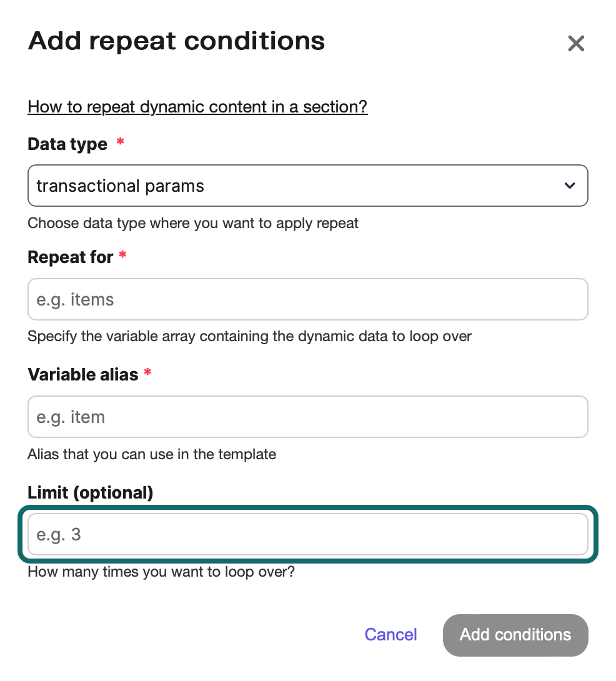Click the red asterisk beside Data type
The height and width of the screenshot is (681, 616).
tap(120, 143)
